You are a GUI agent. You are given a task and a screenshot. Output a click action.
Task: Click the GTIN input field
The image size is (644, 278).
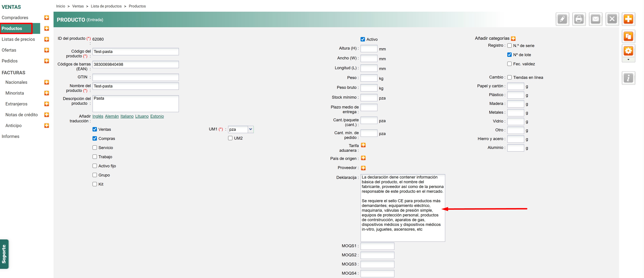point(136,77)
